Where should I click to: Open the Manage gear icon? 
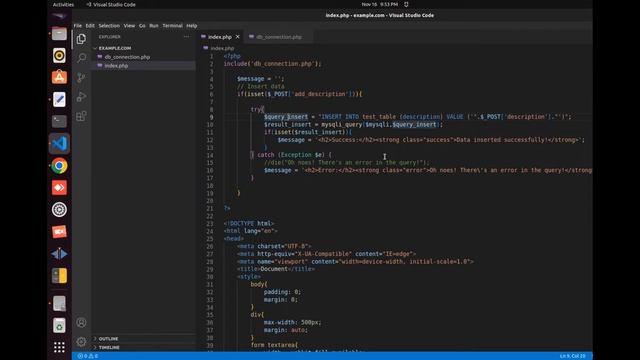pyautogui.click(x=81, y=341)
